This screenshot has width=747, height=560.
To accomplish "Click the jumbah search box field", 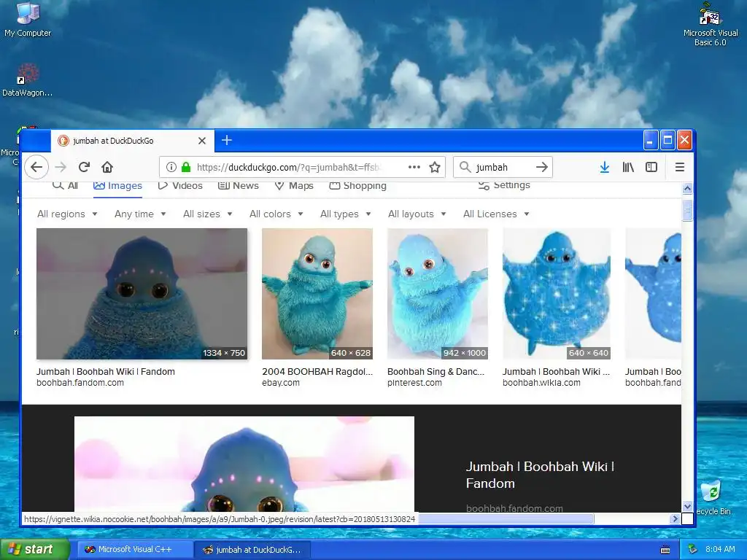I will point(503,167).
